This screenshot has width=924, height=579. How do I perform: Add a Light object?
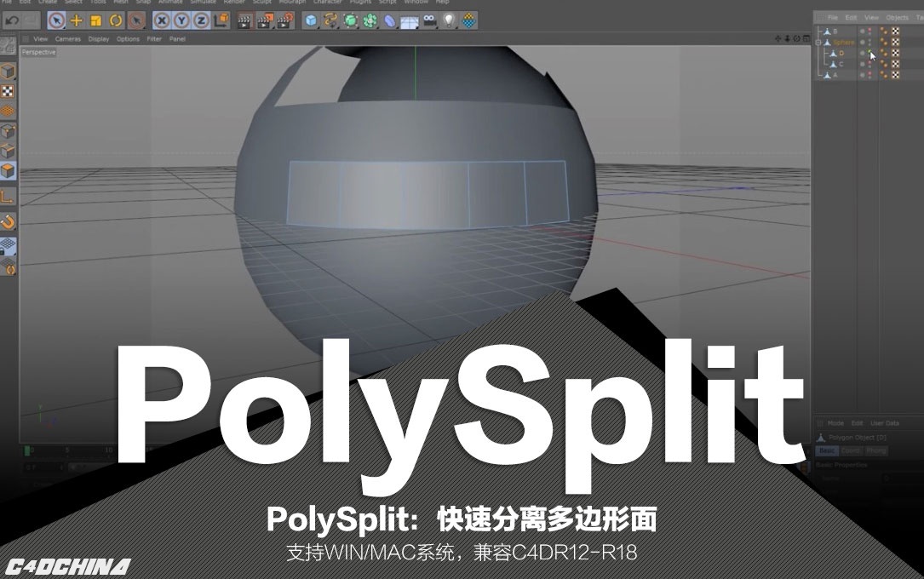point(449,20)
